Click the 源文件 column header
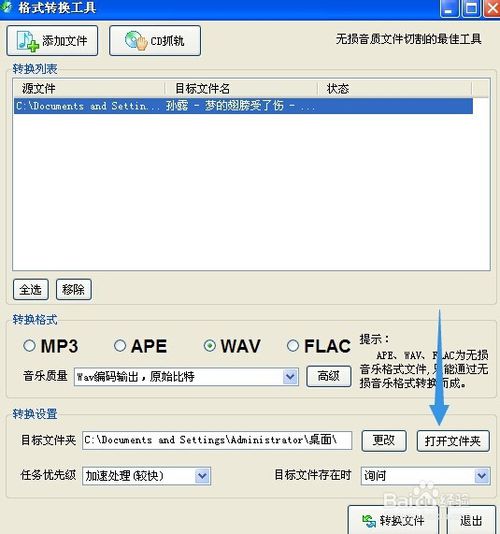Image resolution: width=500 pixels, height=534 pixels. [89, 89]
